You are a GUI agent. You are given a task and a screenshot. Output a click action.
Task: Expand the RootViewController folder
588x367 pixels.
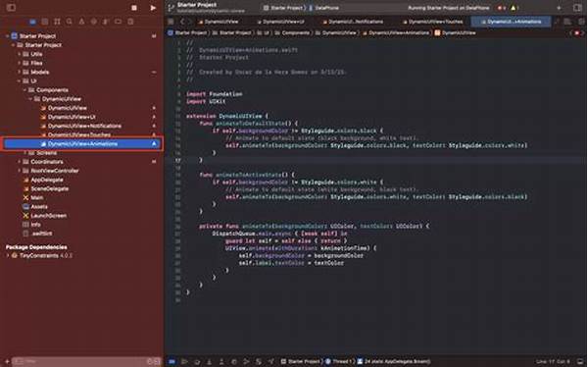click(x=20, y=171)
